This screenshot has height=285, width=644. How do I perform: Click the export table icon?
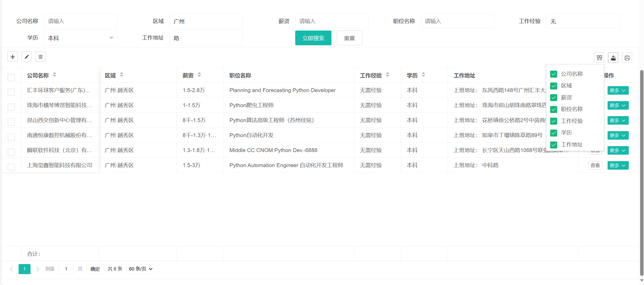tap(613, 58)
